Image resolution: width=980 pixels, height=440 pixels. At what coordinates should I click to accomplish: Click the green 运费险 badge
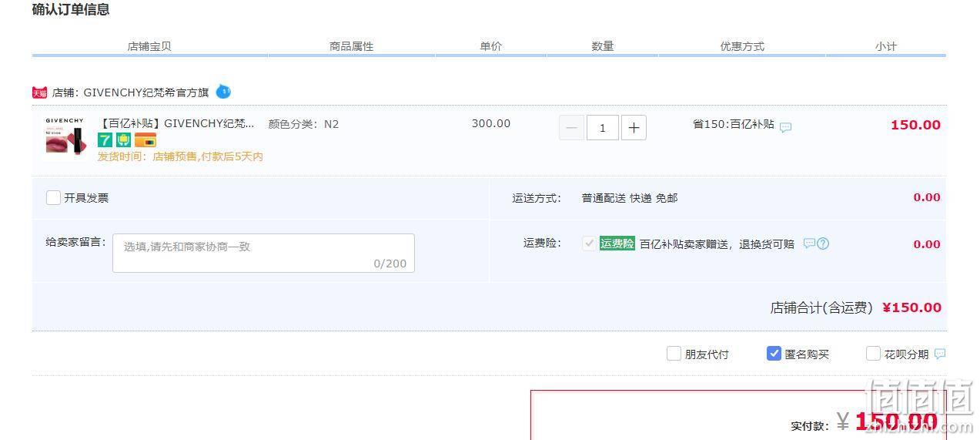[x=617, y=244]
